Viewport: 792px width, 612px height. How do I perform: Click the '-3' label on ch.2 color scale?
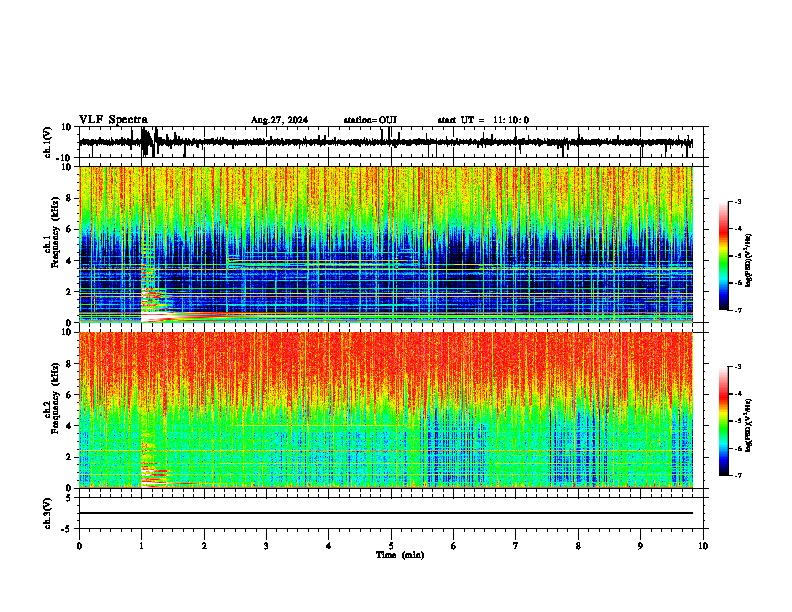pyautogui.click(x=738, y=367)
